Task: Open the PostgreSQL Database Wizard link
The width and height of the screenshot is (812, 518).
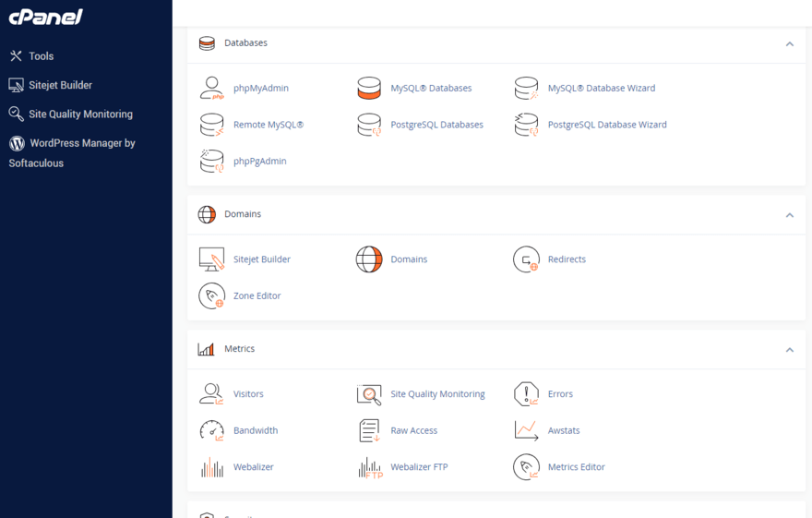Action: point(607,125)
